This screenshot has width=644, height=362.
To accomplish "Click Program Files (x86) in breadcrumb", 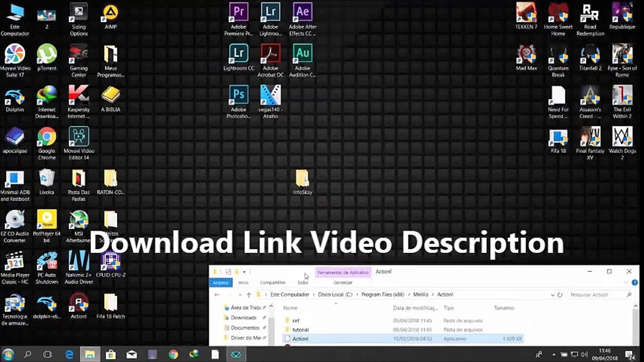I will coord(383,295).
